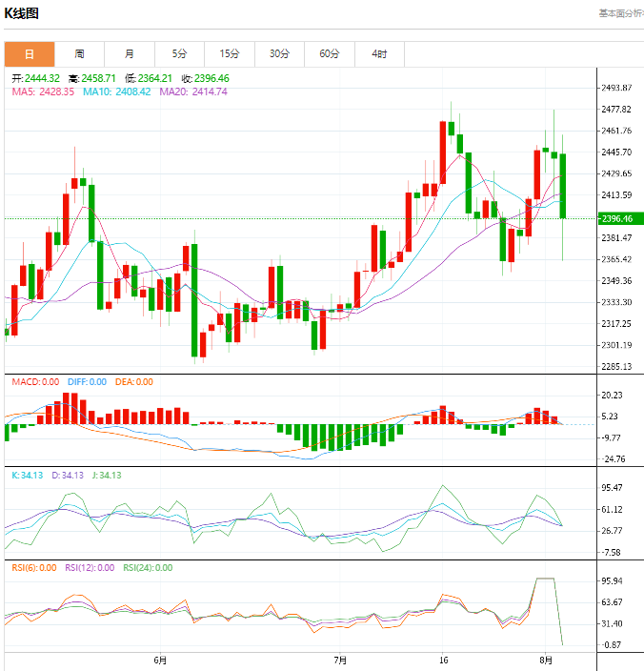Click the K线图 heading
The height and width of the screenshot is (671, 644).
tap(21, 13)
